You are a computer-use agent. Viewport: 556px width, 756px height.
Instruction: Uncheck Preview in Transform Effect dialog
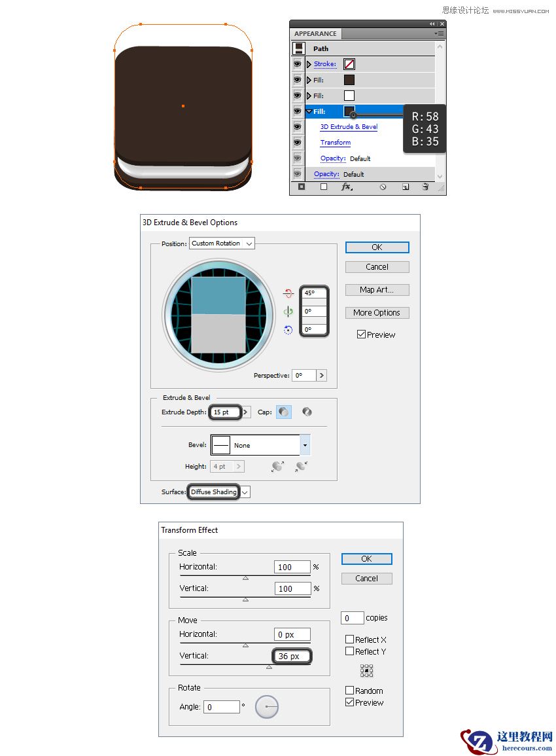[x=350, y=702]
